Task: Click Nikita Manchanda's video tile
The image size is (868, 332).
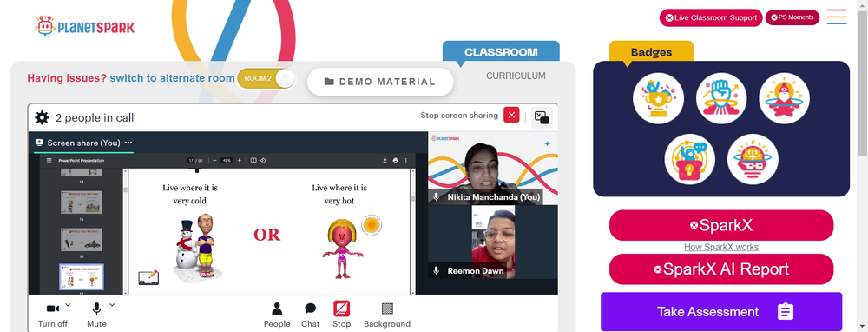Action: [493, 168]
